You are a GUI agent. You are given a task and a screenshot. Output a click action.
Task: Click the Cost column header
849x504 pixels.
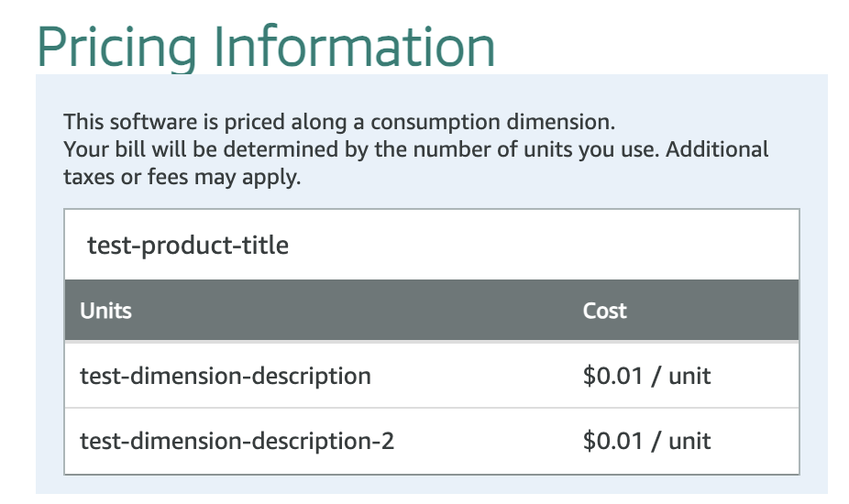[604, 311]
